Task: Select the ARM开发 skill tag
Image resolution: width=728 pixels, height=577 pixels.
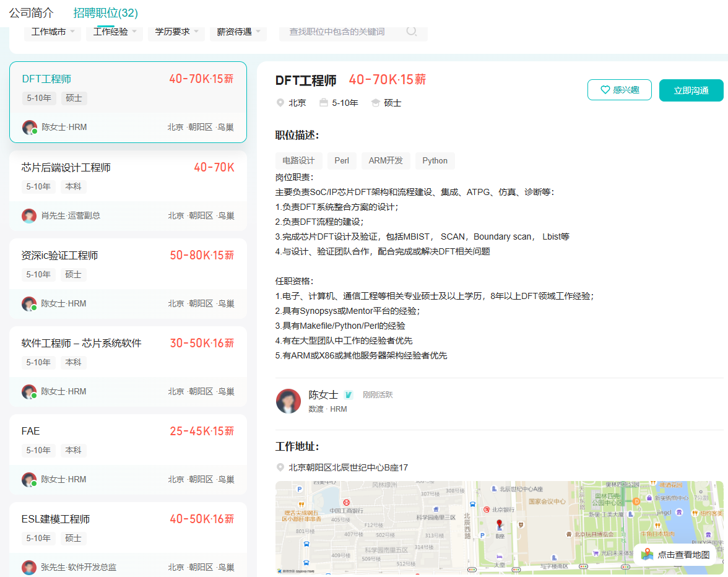Action: coord(385,160)
